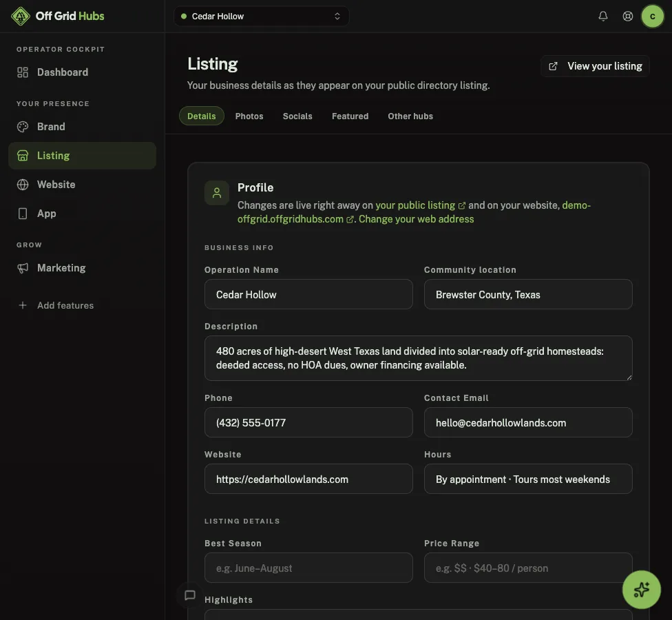Focus the Community location field

(x=528, y=294)
